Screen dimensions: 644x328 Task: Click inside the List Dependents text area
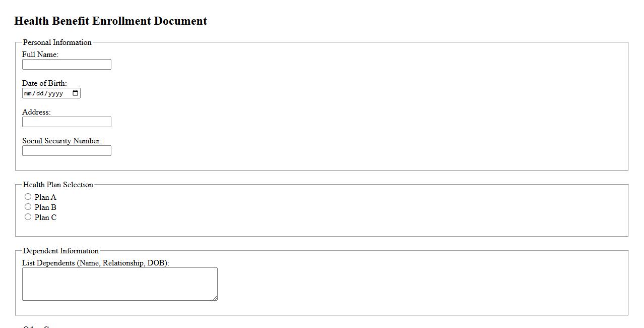tap(119, 284)
